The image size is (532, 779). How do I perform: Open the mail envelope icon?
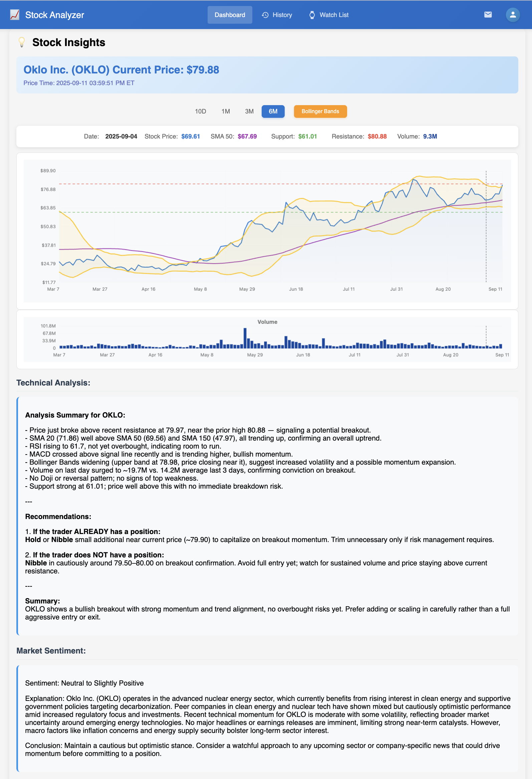[488, 15]
